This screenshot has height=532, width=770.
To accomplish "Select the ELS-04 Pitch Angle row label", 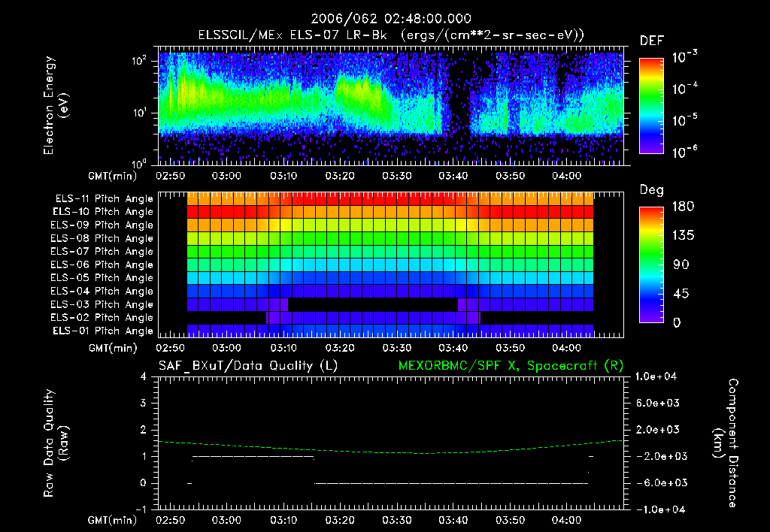I will point(102,291).
